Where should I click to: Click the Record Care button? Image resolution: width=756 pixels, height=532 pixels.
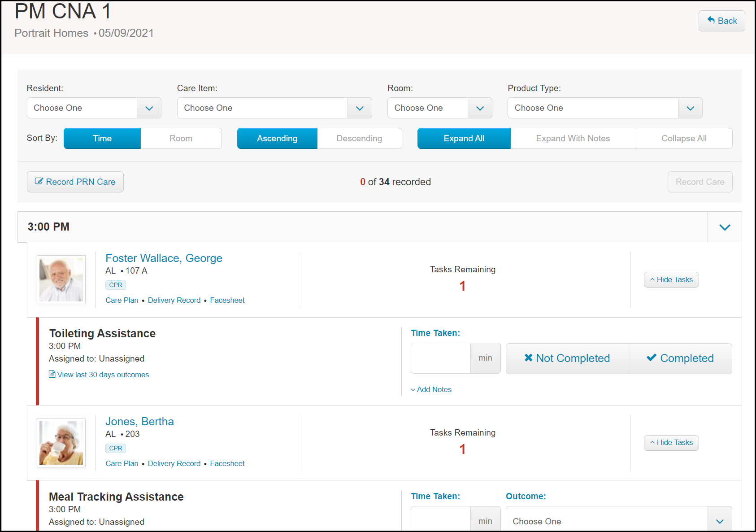(700, 182)
